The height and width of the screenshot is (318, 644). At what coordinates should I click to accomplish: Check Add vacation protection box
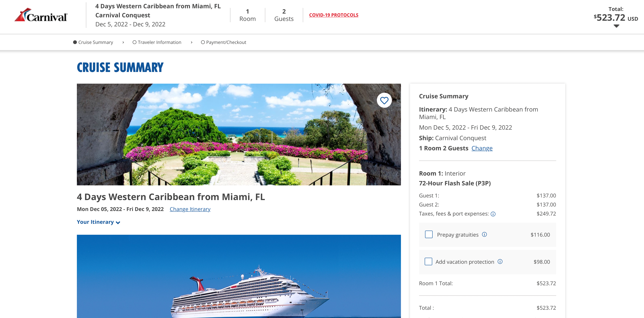(428, 261)
